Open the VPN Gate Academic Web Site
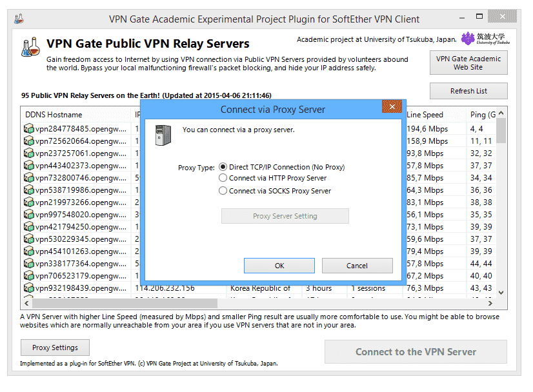 468,63
